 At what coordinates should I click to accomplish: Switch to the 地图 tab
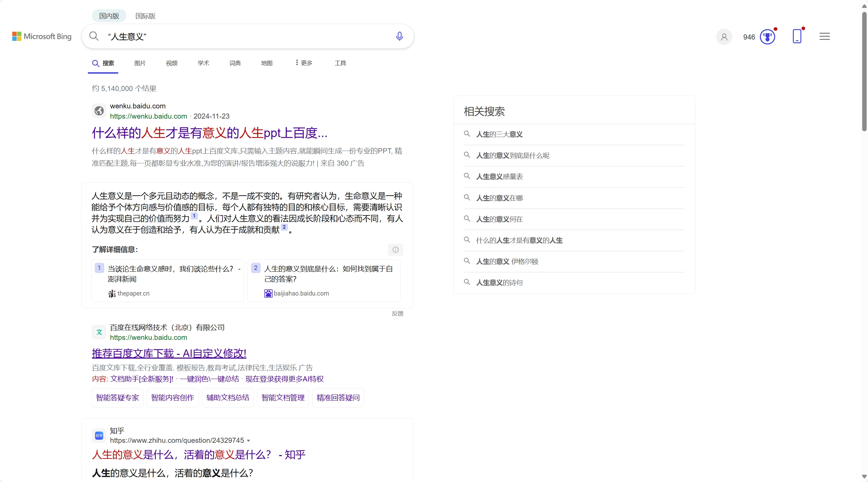(x=267, y=63)
